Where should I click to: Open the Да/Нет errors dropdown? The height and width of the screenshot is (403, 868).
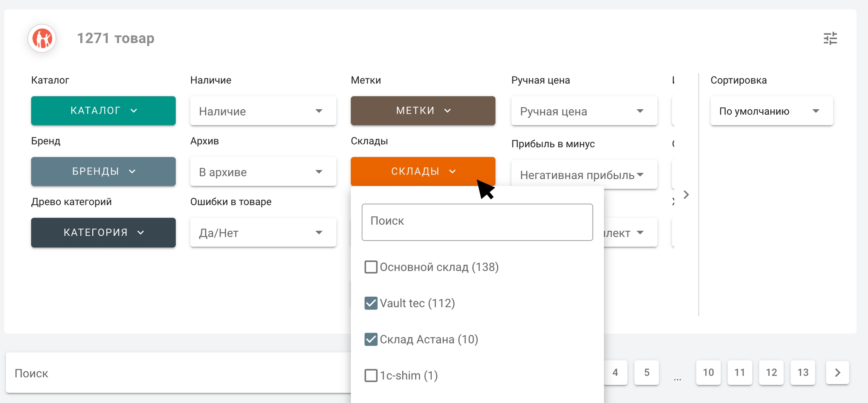pos(263,233)
